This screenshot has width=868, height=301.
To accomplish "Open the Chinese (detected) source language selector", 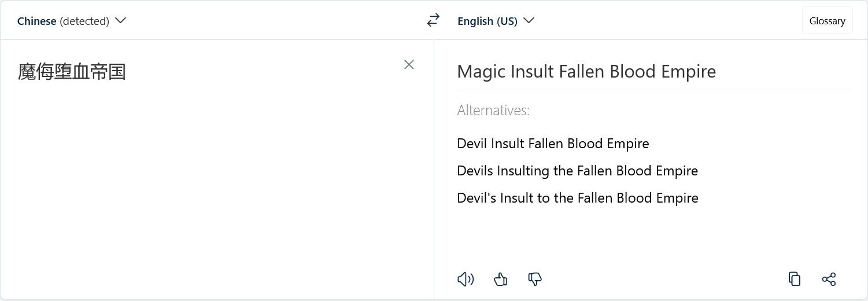I will click(x=72, y=21).
